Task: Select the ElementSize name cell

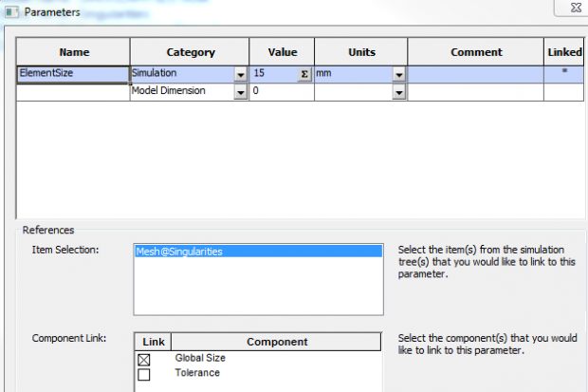Action: (x=73, y=73)
